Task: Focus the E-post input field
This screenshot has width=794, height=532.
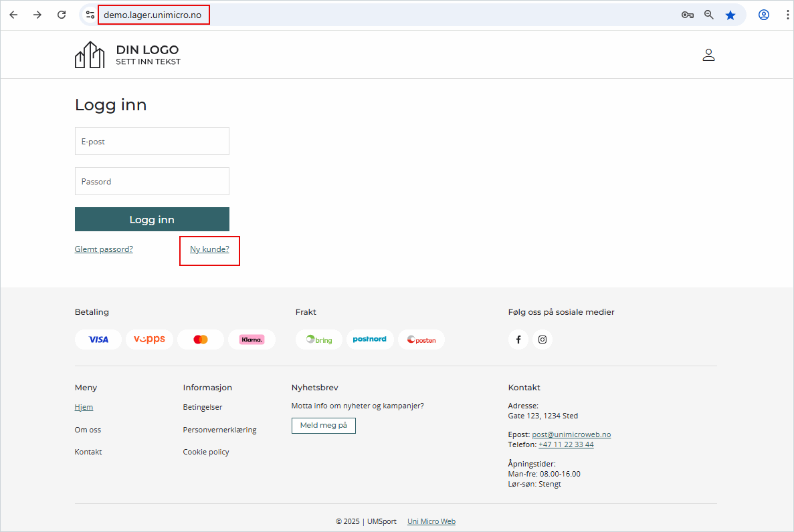Action: (152, 141)
